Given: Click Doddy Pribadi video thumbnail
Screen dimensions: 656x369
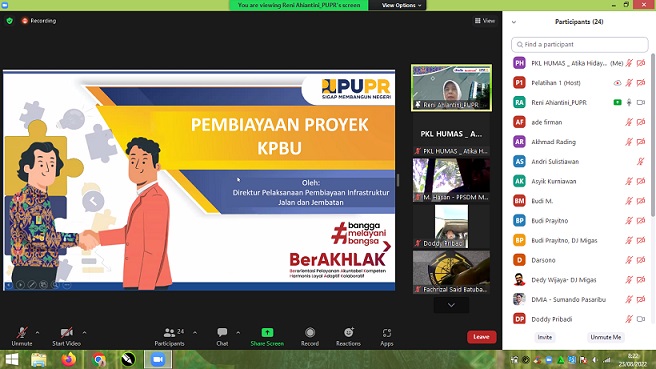Looking at the screenshot, I should pyautogui.click(x=451, y=226).
